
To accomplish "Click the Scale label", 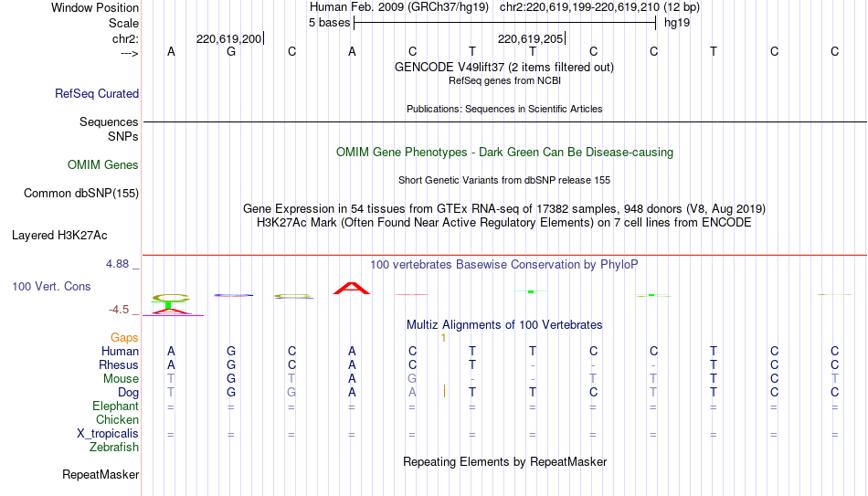I will (x=123, y=23).
